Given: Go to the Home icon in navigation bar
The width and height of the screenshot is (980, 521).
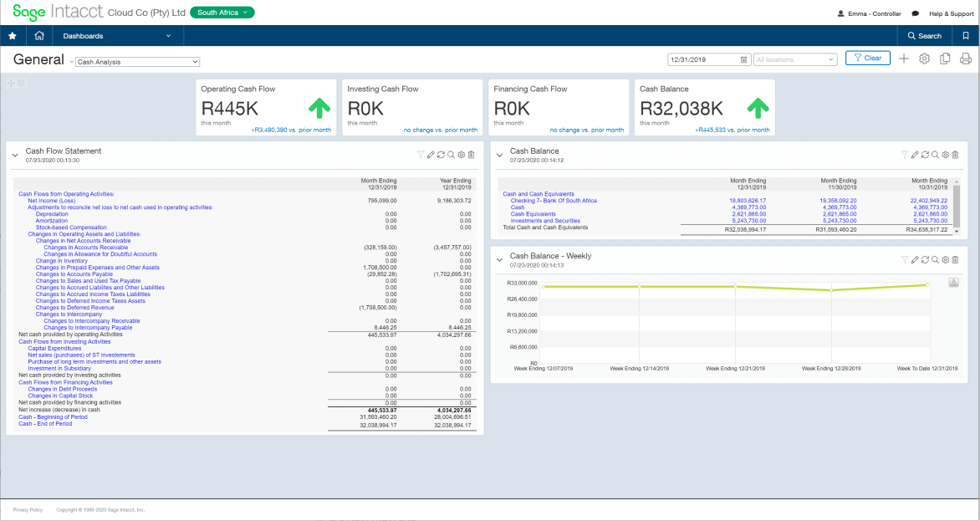Looking at the screenshot, I should 39,36.
